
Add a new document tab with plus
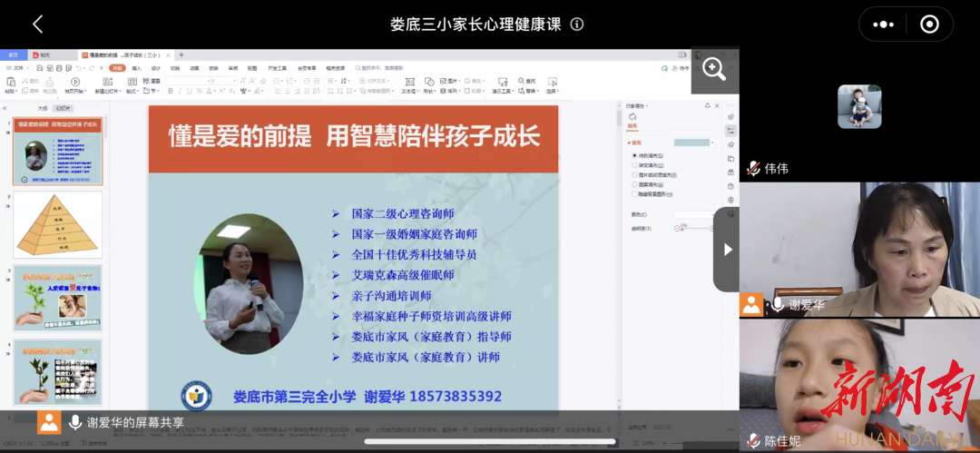181,55
